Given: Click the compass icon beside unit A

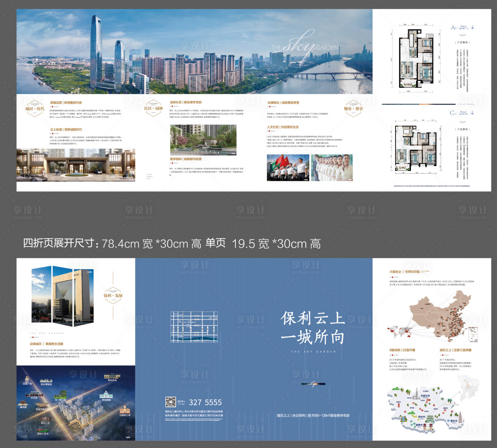Looking at the screenshot, I should pyautogui.click(x=472, y=28).
